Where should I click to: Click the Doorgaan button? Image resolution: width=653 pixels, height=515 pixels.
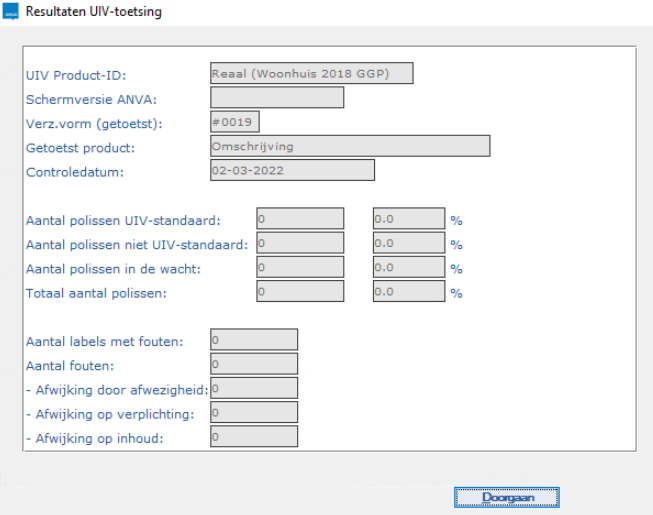tap(506, 498)
